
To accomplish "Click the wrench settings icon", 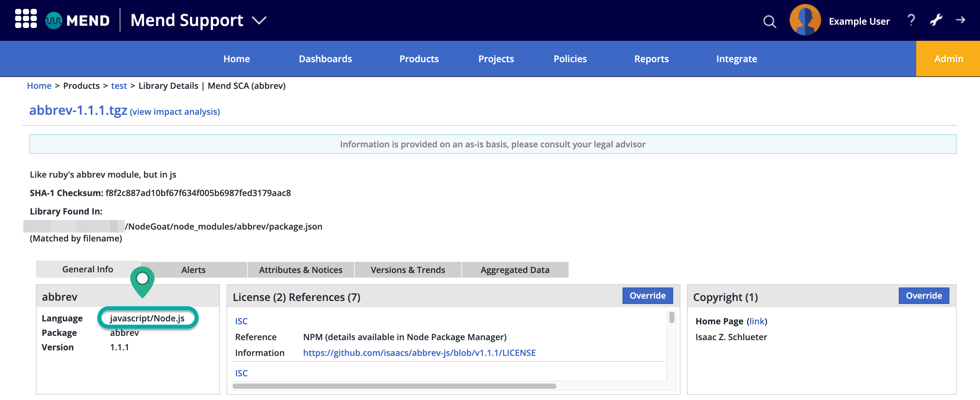I will 936,20.
